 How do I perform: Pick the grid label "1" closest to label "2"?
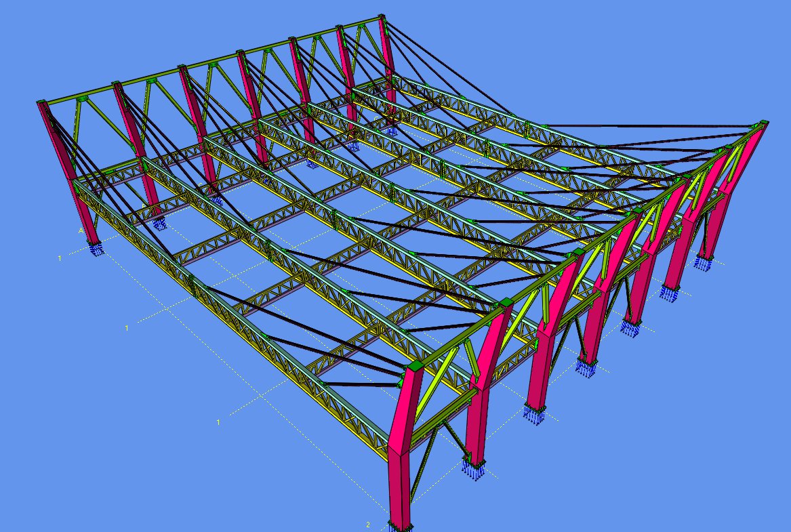218,422
